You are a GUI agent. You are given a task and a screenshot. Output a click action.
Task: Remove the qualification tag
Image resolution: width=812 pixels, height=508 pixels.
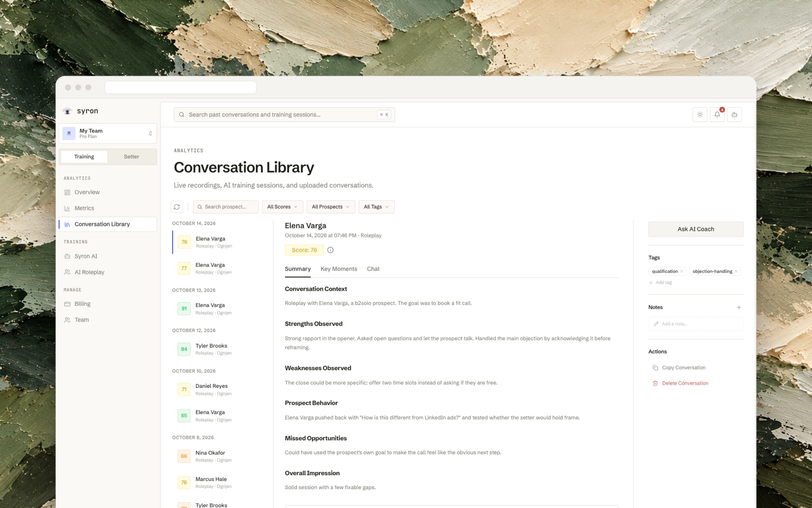[x=681, y=271]
